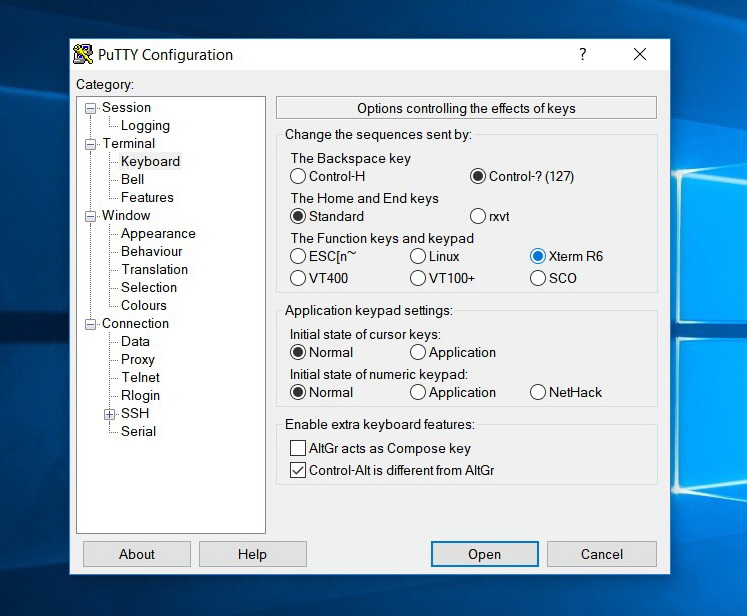747x616 pixels.
Task: Select the Logging category in the tree
Action: pos(145,125)
